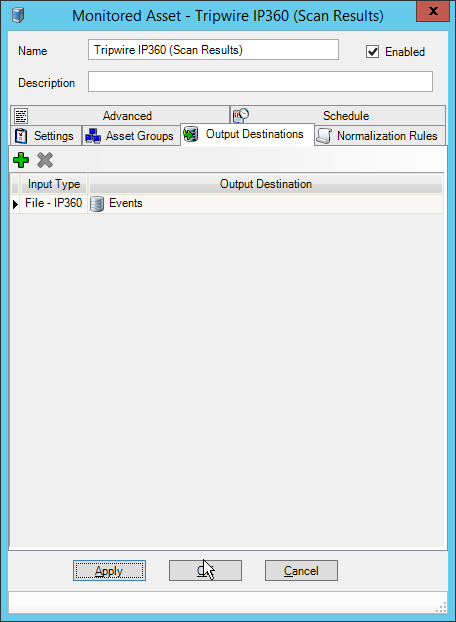Click the OK button under the cursor
Image resolution: width=456 pixels, height=622 pixels.
205,570
